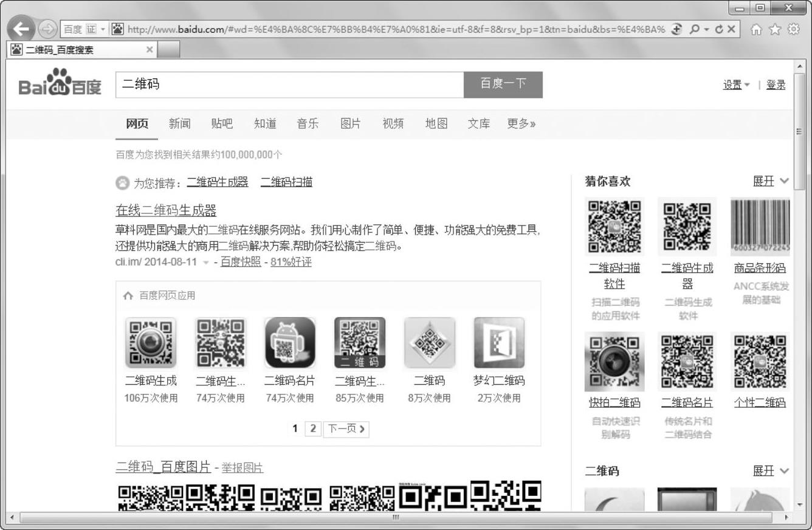Open the app icon with 85万次使用
This screenshot has width=812, height=530.
[360, 342]
